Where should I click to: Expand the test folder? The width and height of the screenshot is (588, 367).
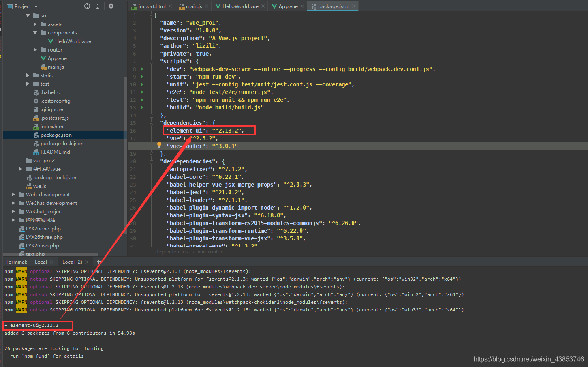pyautogui.click(x=28, y=84)
